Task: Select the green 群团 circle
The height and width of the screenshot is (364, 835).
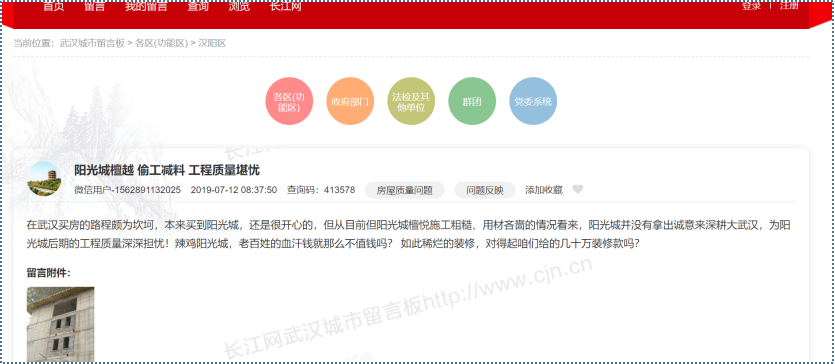Action: tap(472, 101)
